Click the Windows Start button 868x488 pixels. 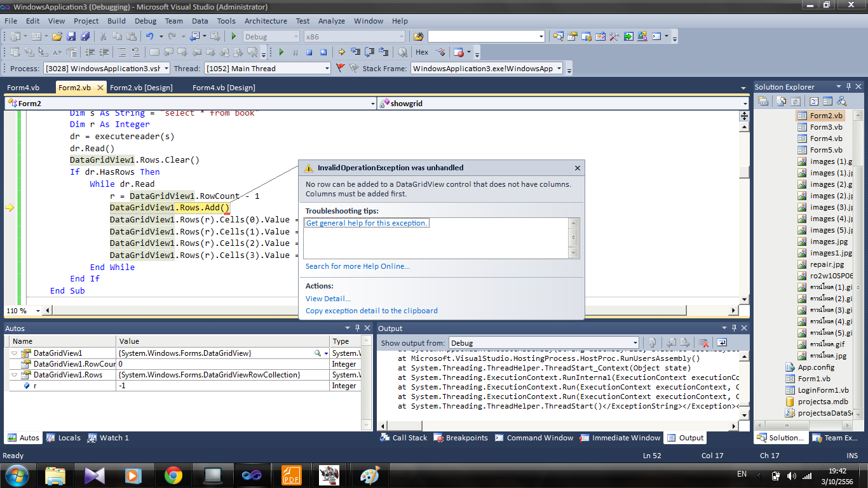17,475
